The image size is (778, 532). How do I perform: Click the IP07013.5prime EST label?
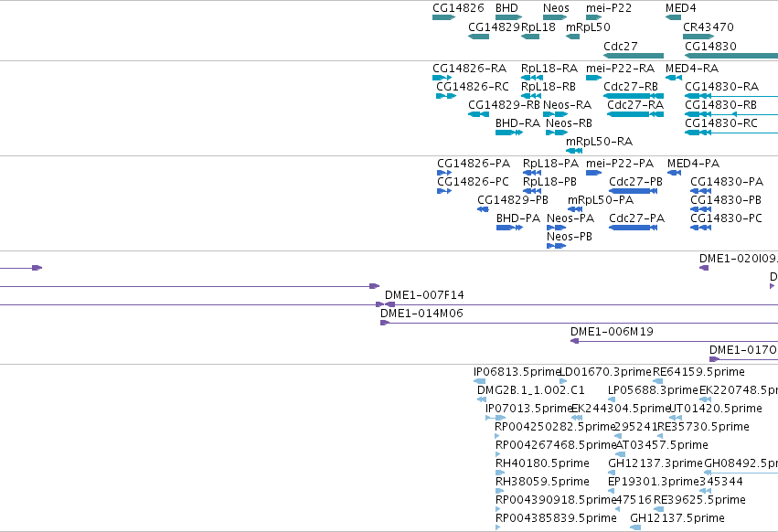coord(529,409)
